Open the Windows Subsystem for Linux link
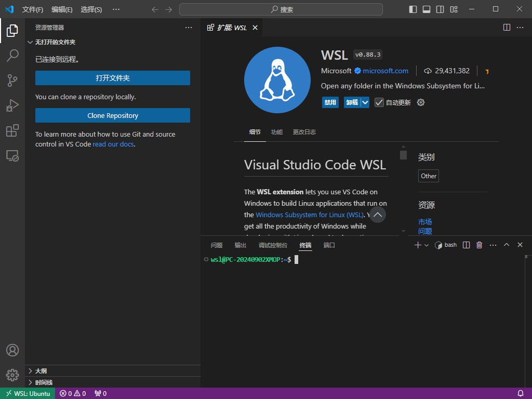 [310, 215]
